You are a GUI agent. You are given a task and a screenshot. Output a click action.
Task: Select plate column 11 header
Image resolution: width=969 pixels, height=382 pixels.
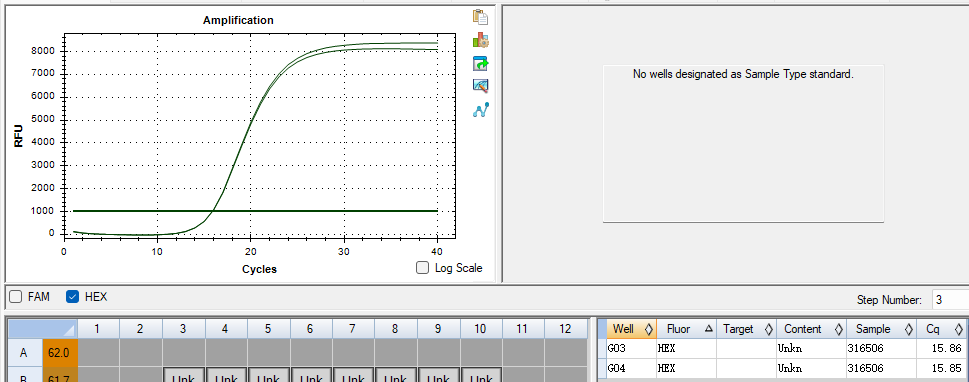click(x=522, y=329)
